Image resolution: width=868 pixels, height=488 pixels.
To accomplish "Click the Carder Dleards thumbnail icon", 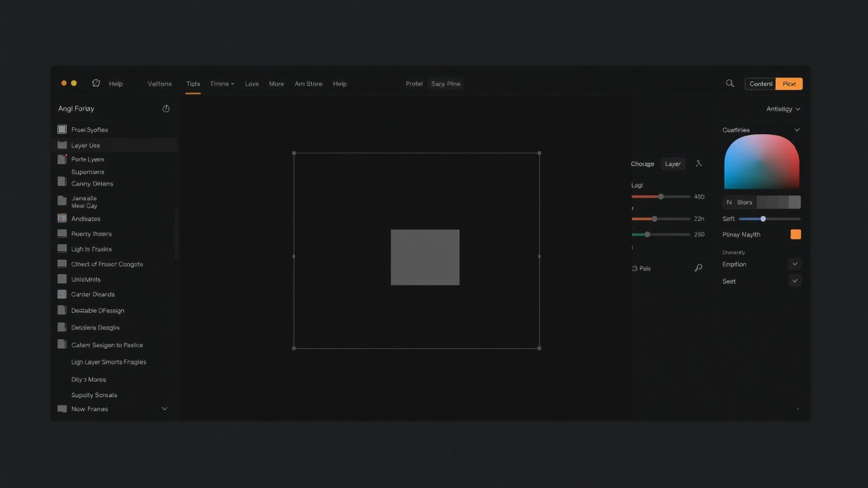I will pyautogui.click(x=62, y=294).
